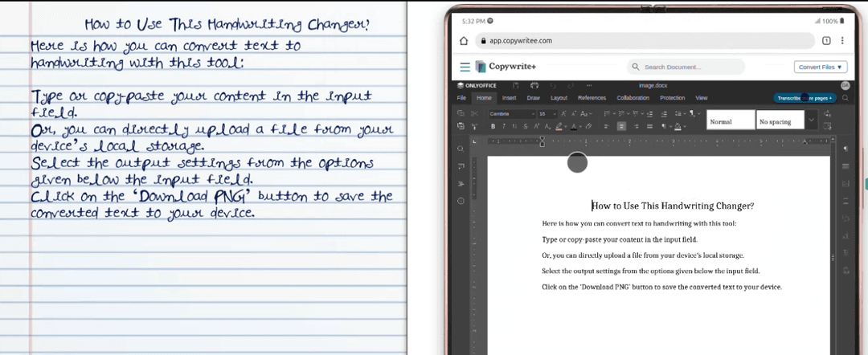Click the Copywrite+ logo
The height and width of the screenshot is (355, 868).
[506, 67]
